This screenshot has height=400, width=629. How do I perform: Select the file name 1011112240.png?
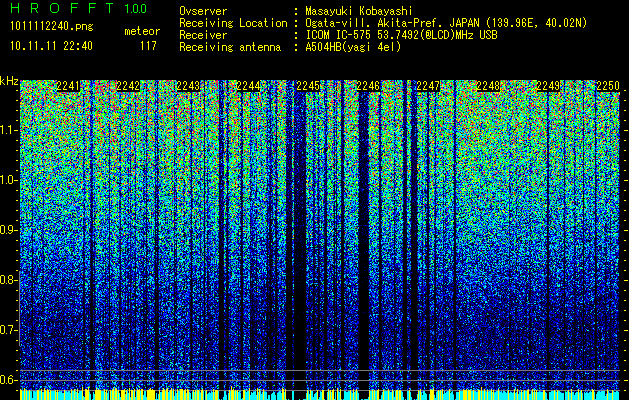[52, 27]
